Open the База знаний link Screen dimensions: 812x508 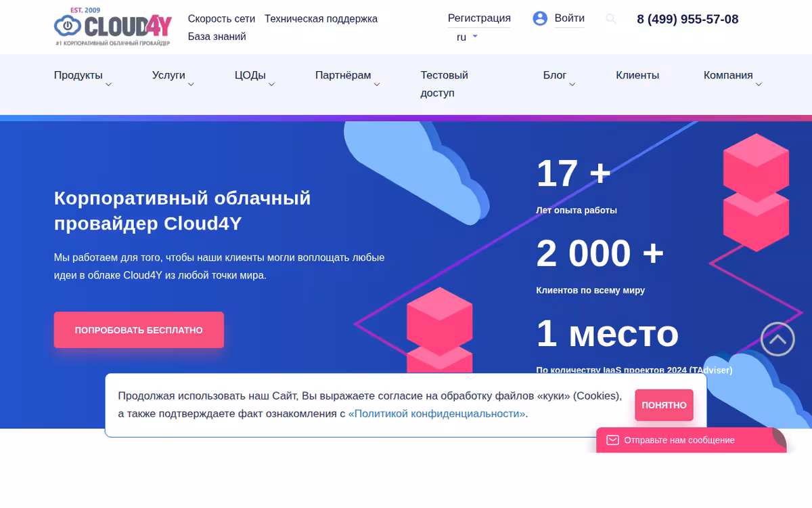pyautogui.click(x=217, y=37)
